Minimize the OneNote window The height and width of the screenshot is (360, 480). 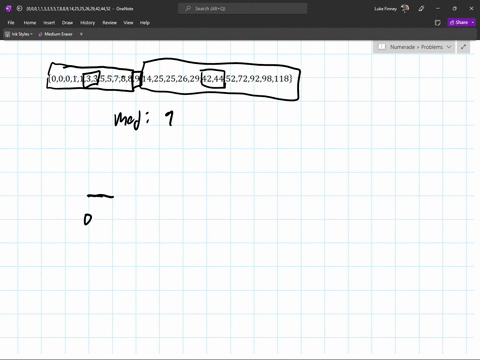click(438, 8)
